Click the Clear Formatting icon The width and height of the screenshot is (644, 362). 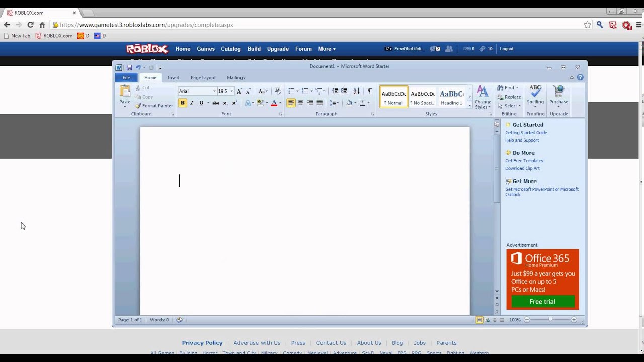(278, 91)
